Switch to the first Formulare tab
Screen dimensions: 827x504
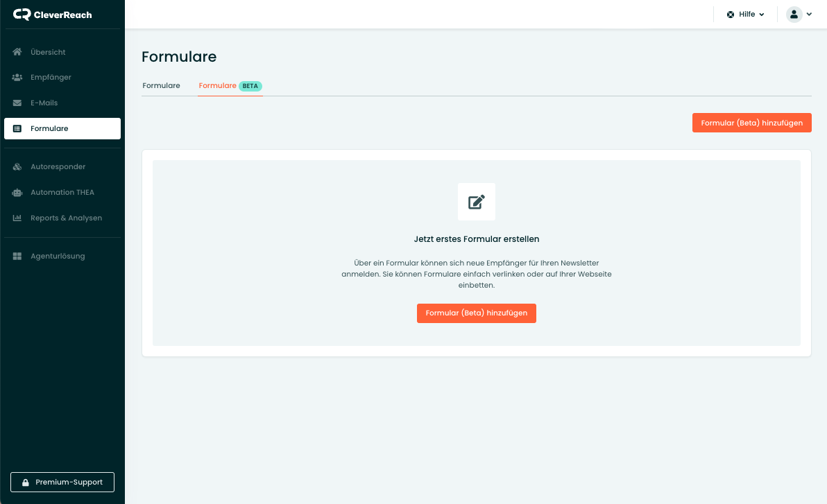(x=161, y=85)
